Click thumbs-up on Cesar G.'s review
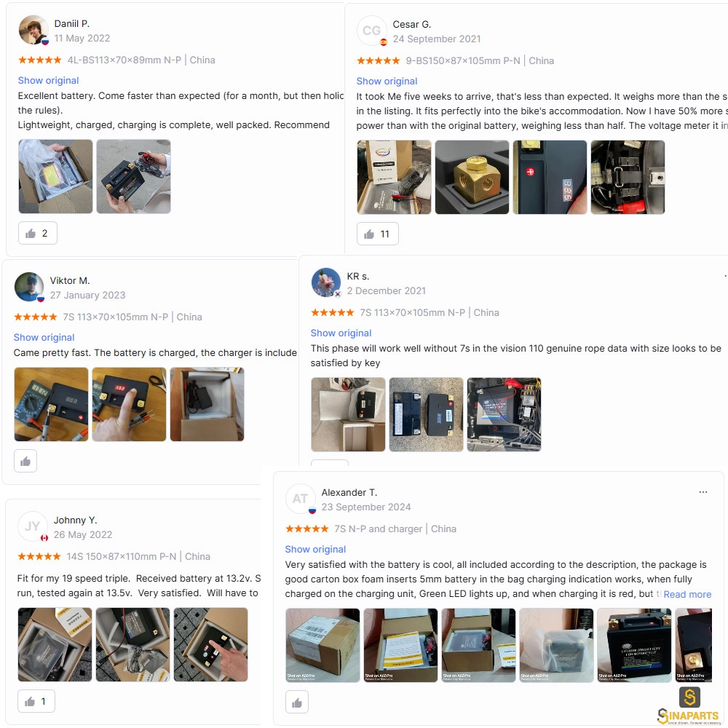The width and height of the screenshot is (728, 728). [x=377, y=234]
